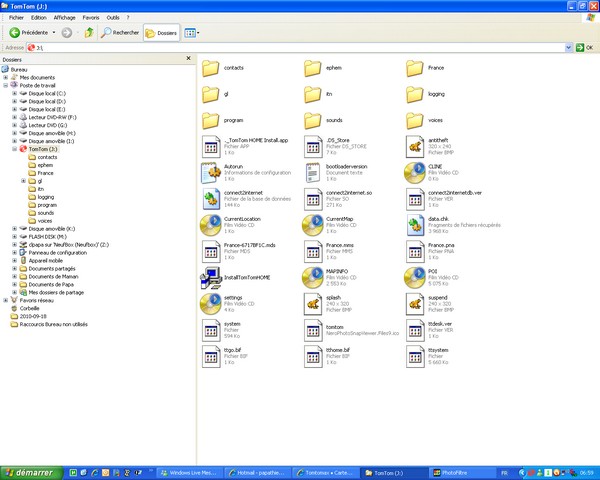The width and height of the screenshot is (600, 480).
Task: Expand Mes documents in the tree
Action: tap(6, 77)
